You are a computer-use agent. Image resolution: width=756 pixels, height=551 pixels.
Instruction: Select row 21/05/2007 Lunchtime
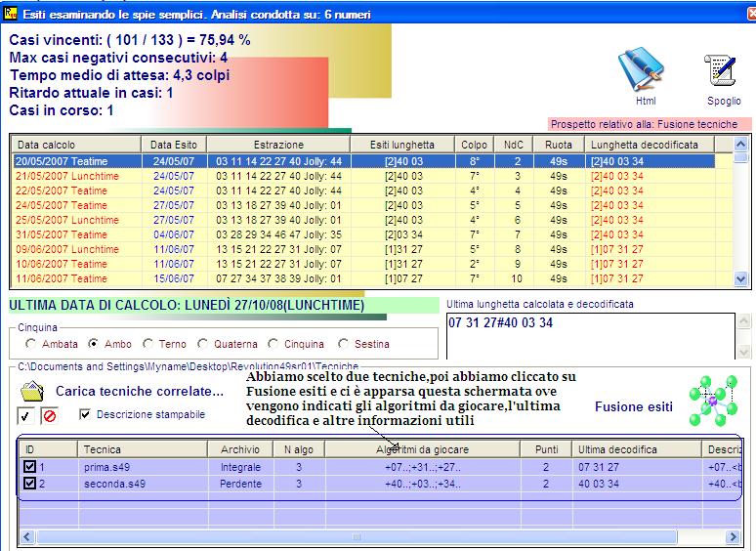[363, 176]
